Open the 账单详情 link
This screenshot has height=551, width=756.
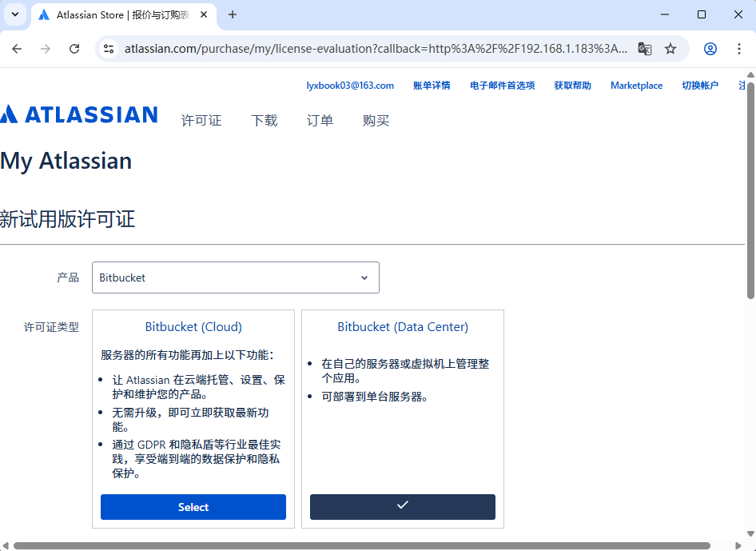coord(432,86)
